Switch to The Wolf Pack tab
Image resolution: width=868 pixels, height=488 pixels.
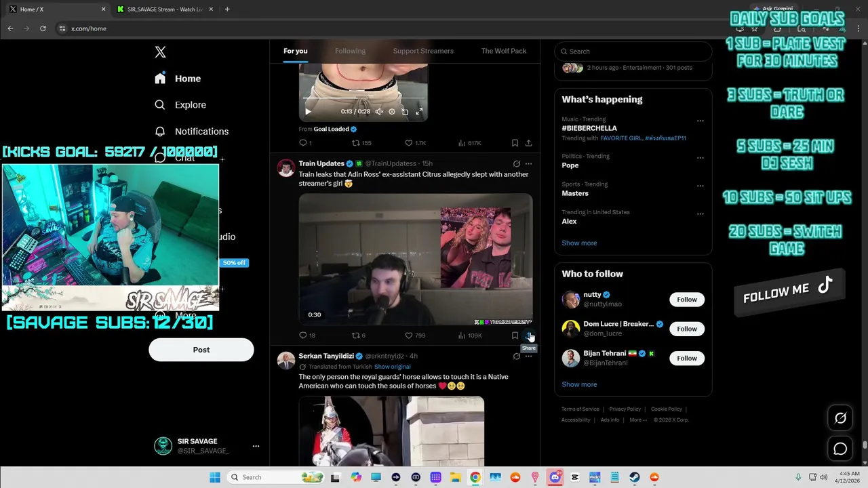(x=504, y=52)
